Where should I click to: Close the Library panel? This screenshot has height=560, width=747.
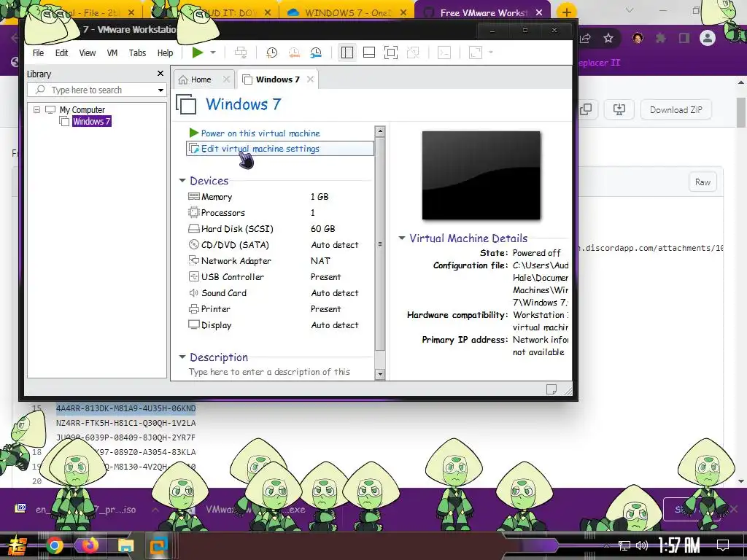point(160,74)
